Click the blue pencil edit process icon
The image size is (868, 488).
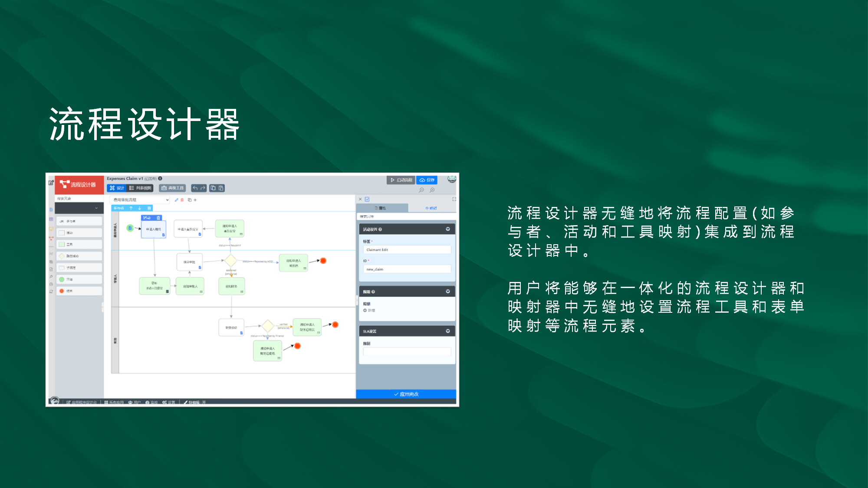click(x=176, y=200)
